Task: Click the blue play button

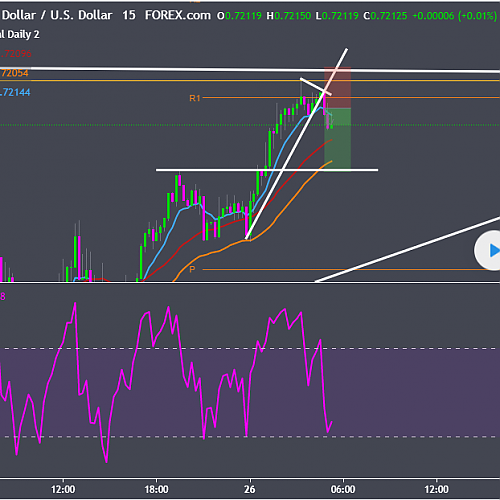Action: (488, 250)
